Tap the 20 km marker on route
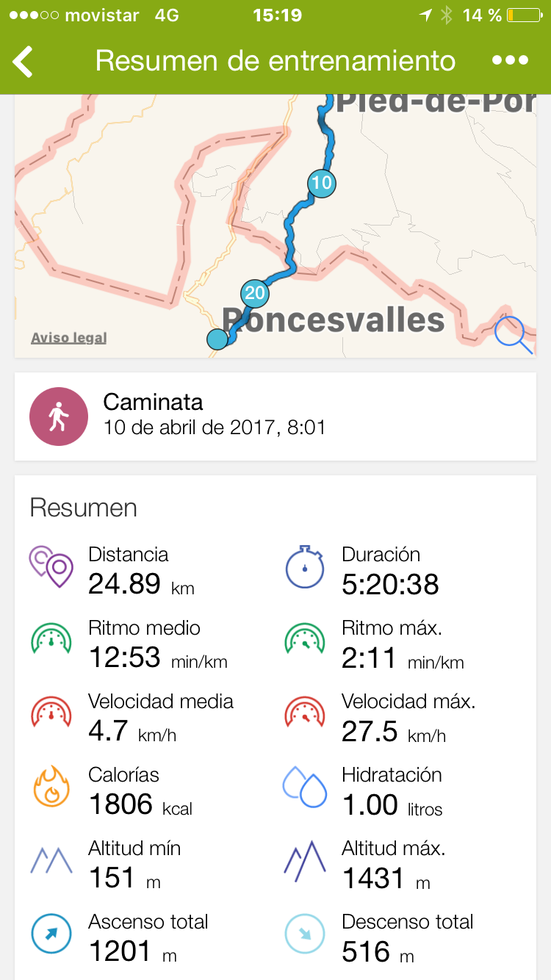This screenshot has width=551, height=980. point(254,294)
